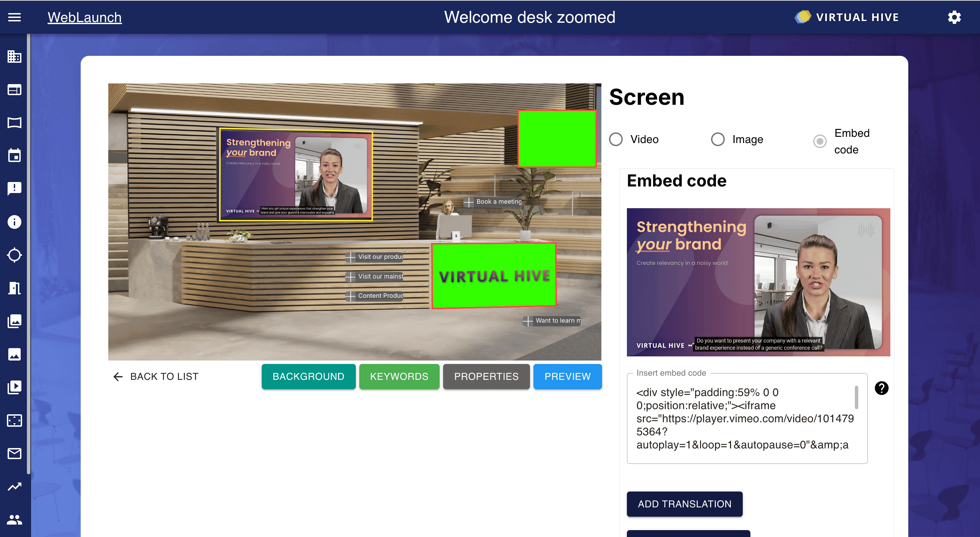Screen dimensions: 980x537
Task: Open the single image sidebar icon
Action: [14, 354]
